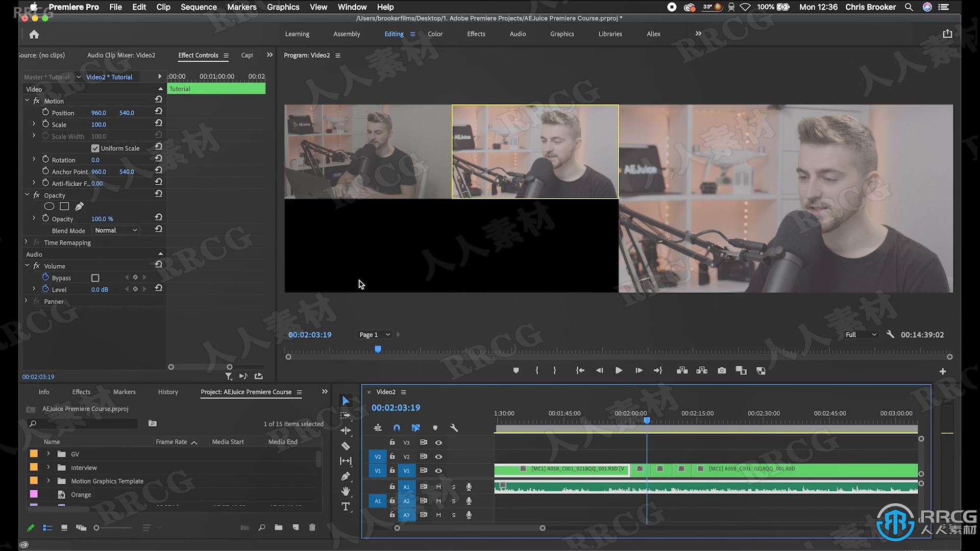Viewport: 980px width, 551px height.
Task: Play the program monitor
Action: (619, 371)
